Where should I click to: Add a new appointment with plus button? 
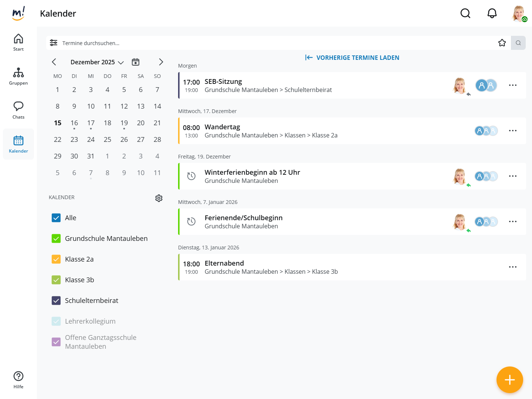click(x=509, y=379)
